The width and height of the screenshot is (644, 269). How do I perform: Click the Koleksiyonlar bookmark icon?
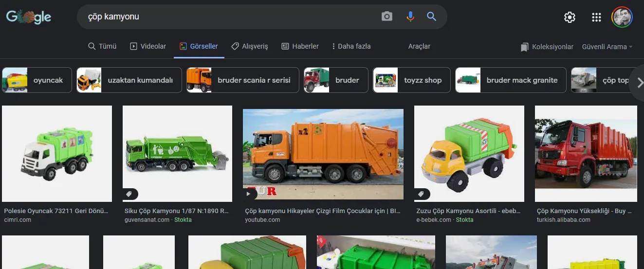click(524, 47)
